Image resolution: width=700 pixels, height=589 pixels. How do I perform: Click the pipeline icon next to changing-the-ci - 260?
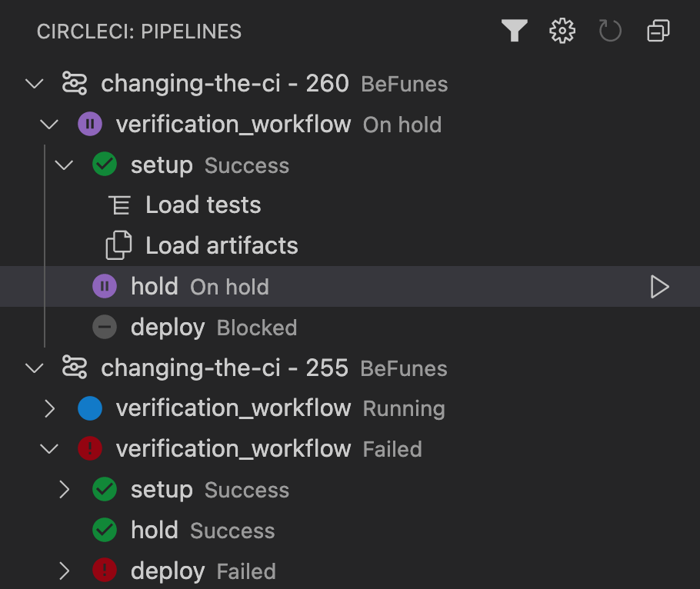(x=74, y=82)
